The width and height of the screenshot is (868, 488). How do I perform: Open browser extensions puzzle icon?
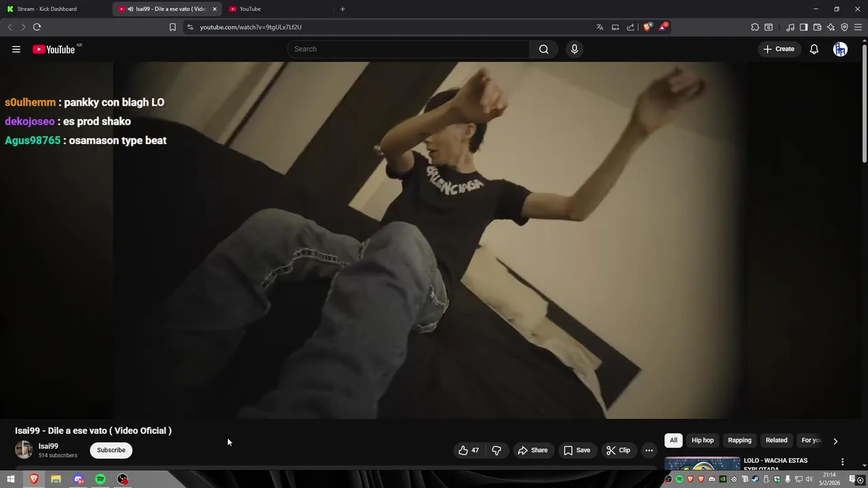[755, 27]
